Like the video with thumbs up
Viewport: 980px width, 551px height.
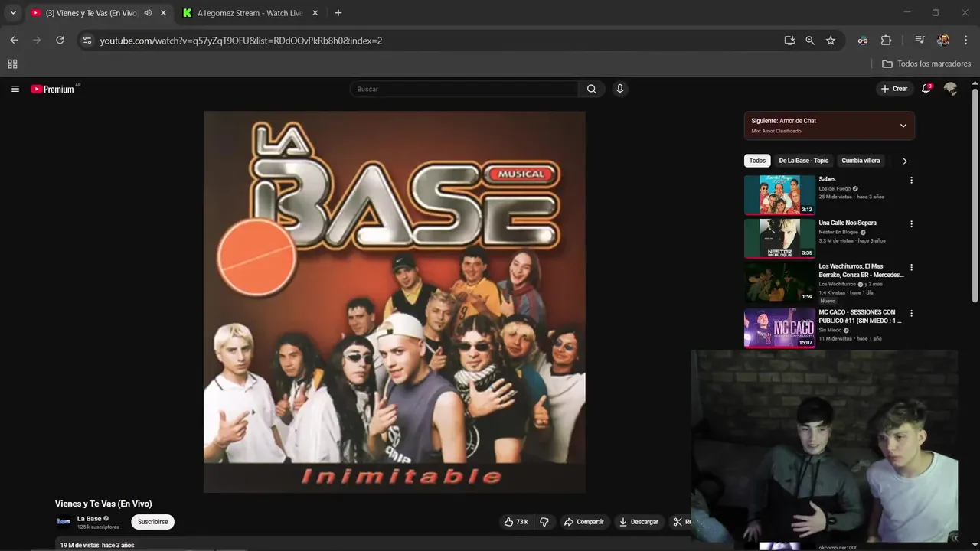click(x=516, y=522)
